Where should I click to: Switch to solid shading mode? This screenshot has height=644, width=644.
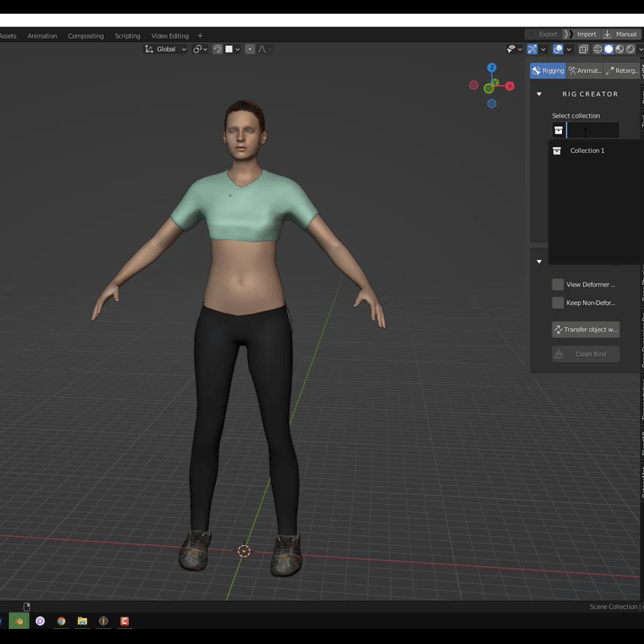(609, 49)
